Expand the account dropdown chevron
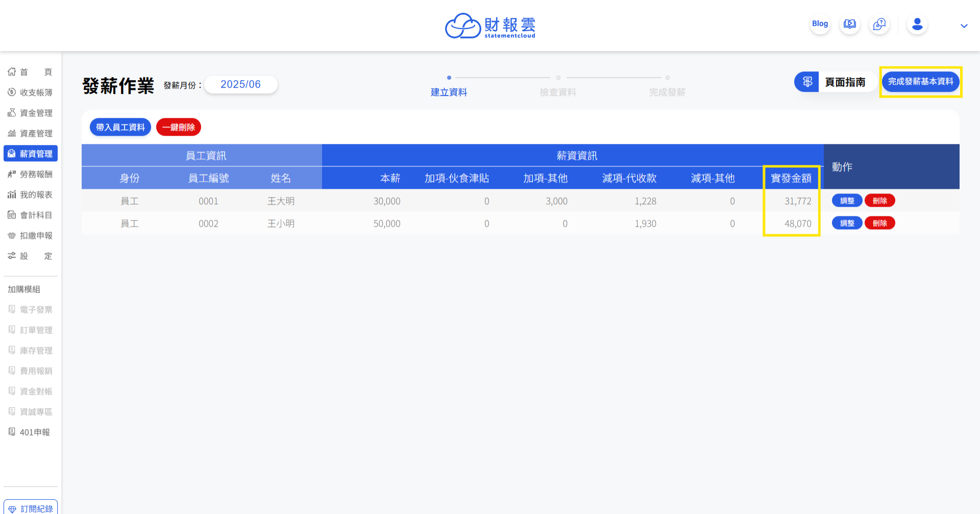The image size is (980, 514). [964, 26]
